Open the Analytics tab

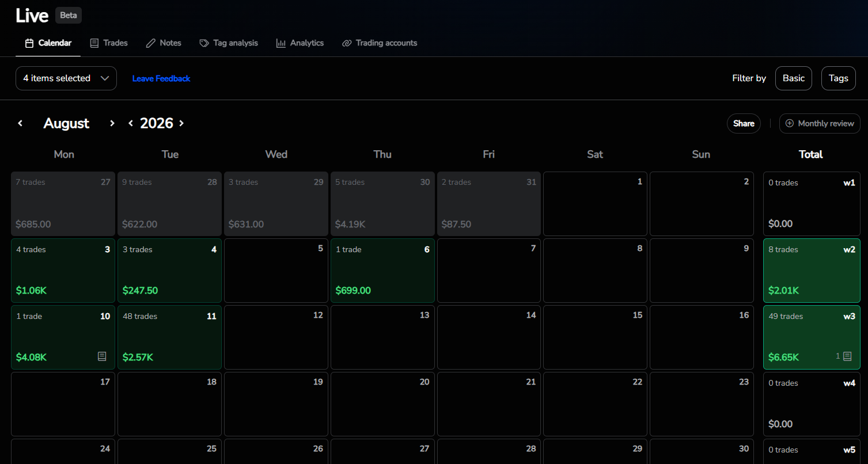point(300,43)
